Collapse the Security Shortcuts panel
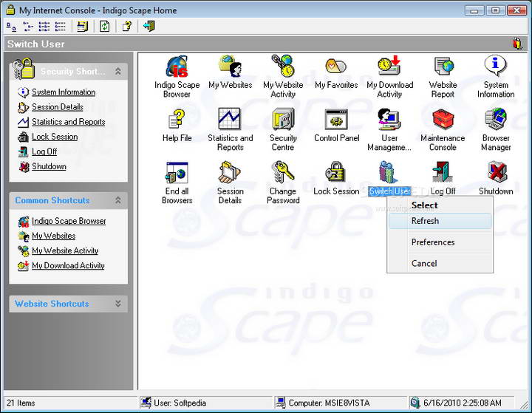The height and width of the screenshot is (413, 532). tap(117, 72)
